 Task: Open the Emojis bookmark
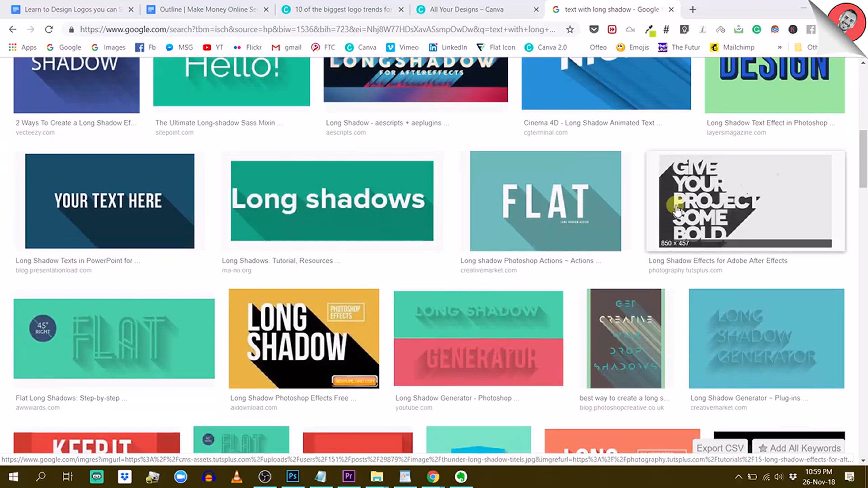(x=632, y=47)
